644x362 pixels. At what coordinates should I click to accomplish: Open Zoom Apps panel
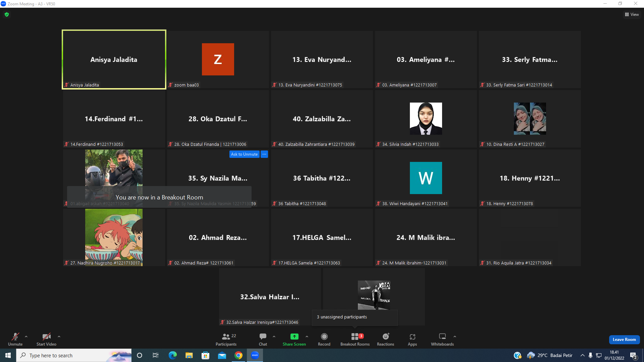click(x=413, y=339)
